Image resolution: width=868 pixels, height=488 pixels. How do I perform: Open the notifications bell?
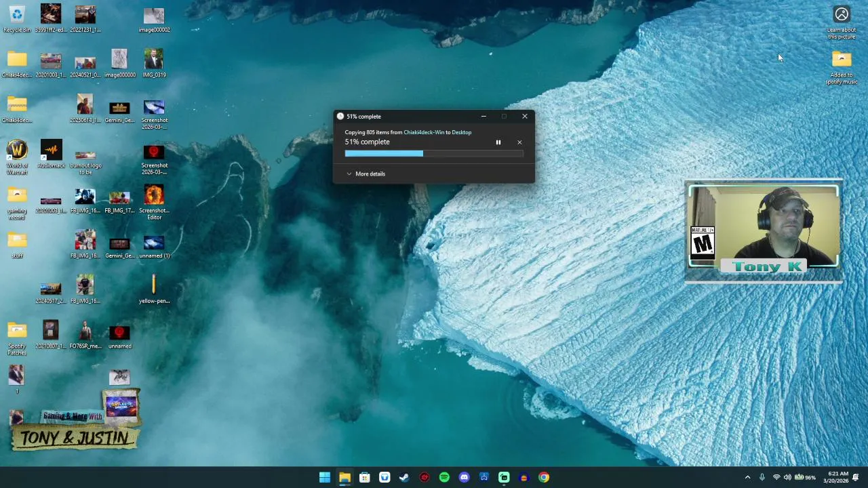tap(856, 477)
